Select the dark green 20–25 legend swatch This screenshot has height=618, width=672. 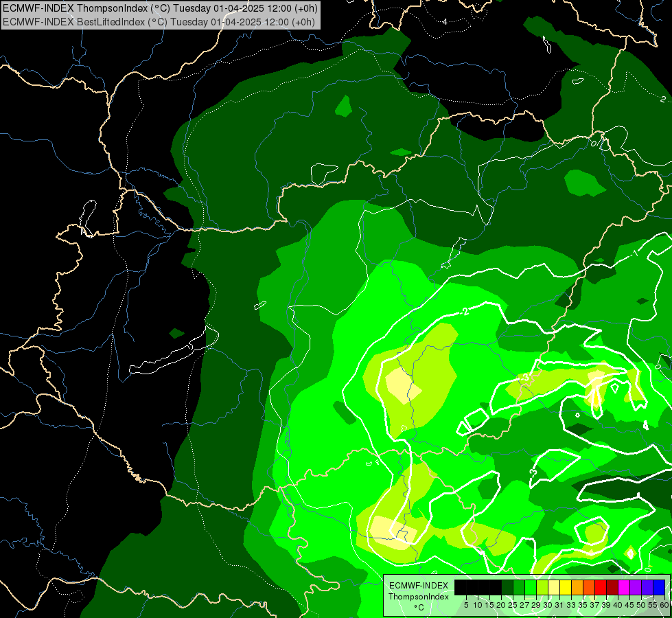click(507, 587)
